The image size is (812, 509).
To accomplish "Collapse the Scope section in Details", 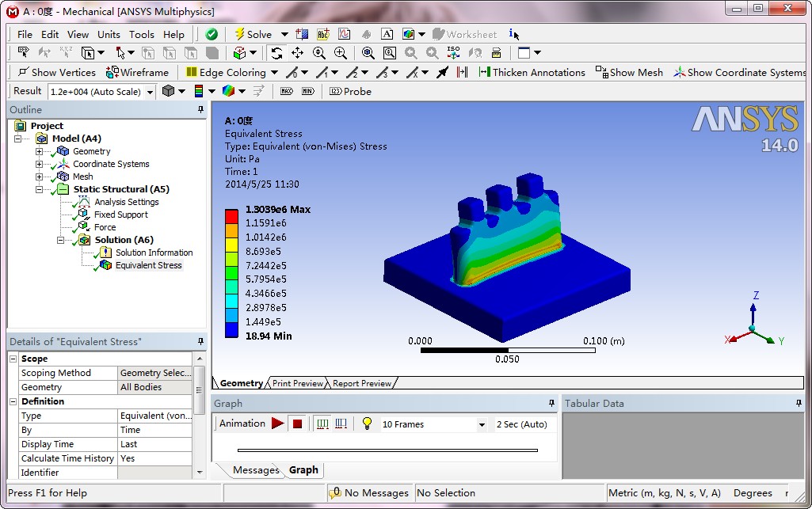I will click(13, 359).
